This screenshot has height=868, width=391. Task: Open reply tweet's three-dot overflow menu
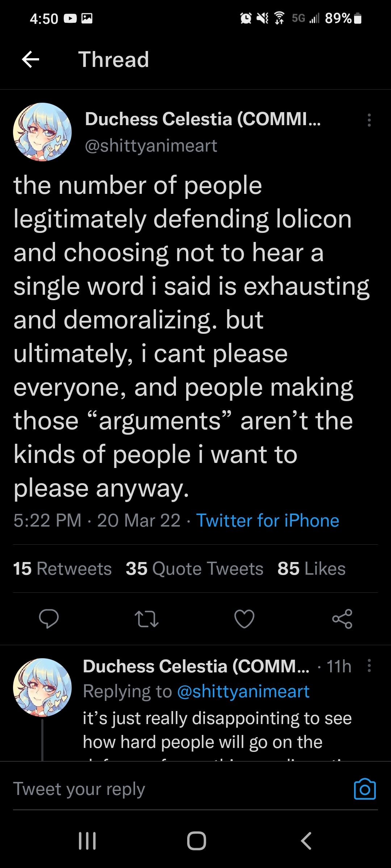click(x=369, y=665)
